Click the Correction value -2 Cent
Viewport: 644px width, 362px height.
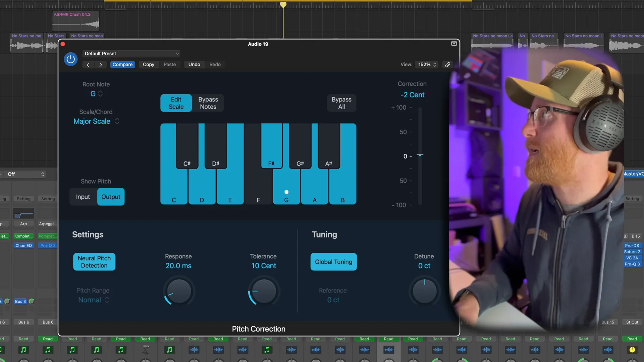412,95
